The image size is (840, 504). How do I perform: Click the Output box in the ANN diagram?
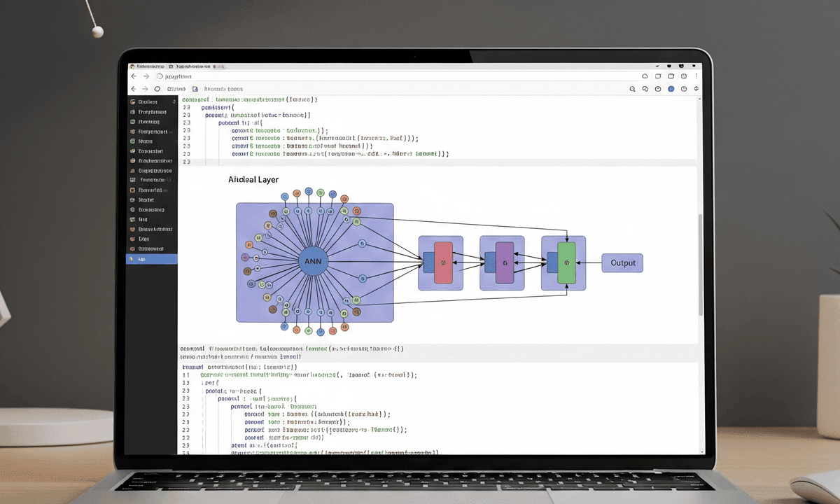tap(622, 262)
